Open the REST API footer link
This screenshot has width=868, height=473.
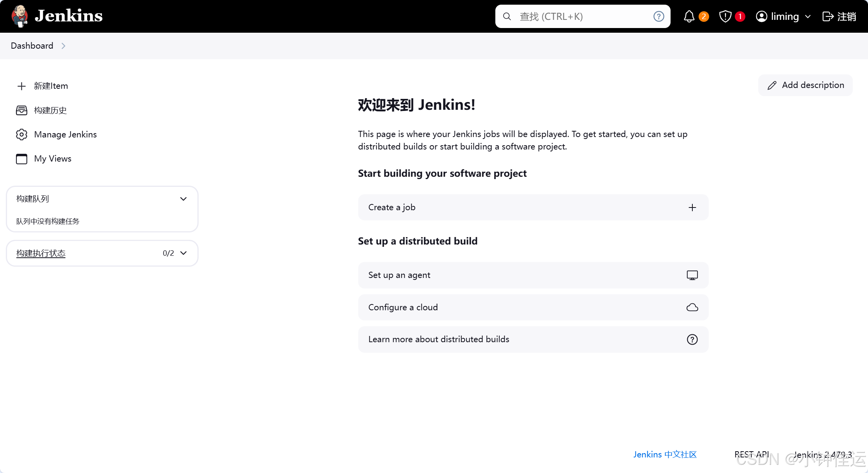pyautogui.click(x=752, y=454)
